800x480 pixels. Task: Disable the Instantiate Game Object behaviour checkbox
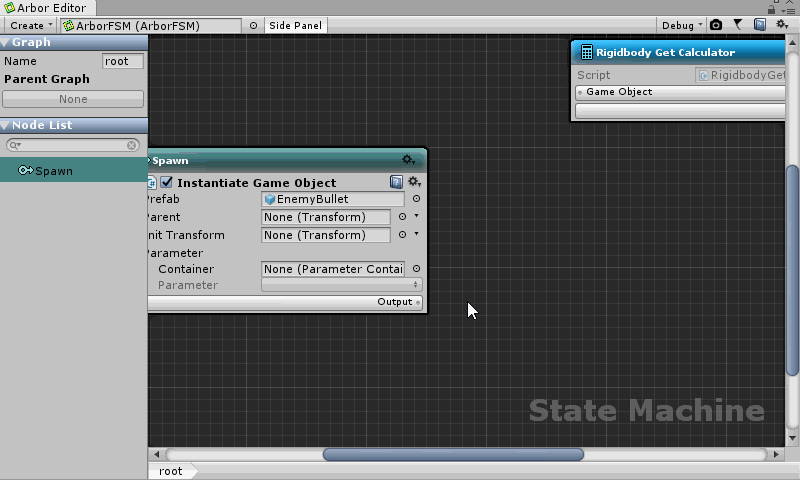(167, 183)
